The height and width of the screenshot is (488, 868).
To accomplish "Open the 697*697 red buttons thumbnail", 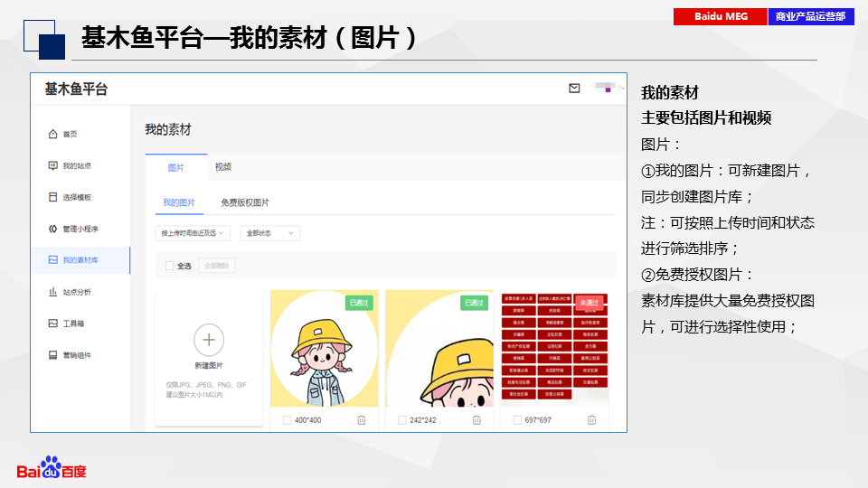I will click(x=554, y=349).
